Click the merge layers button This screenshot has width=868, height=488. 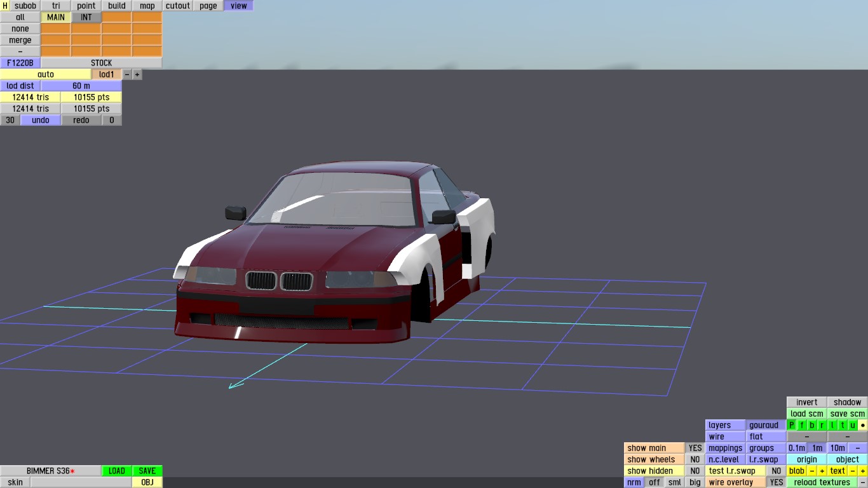click(x=20, y=40)
